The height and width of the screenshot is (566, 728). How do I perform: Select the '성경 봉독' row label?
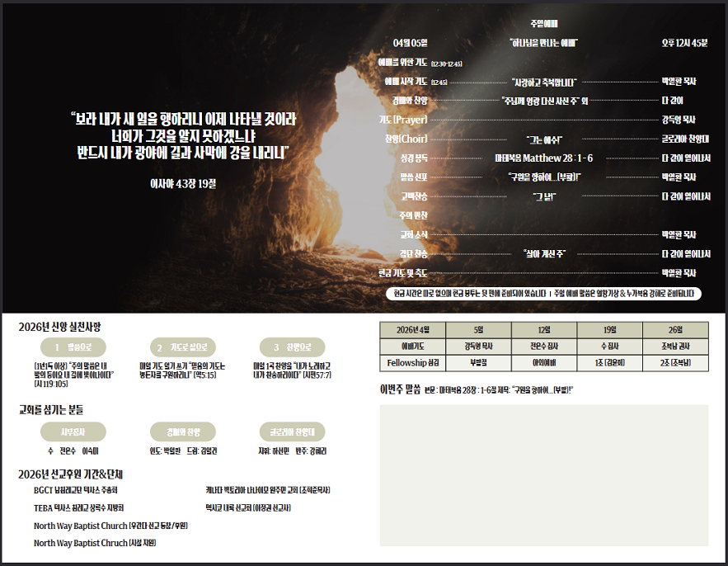(x=414, y=158)
